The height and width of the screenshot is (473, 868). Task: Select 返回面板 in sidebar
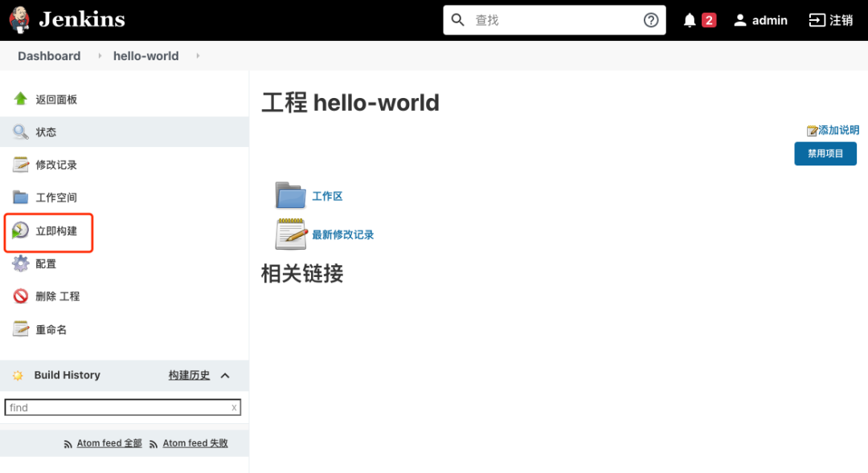[56, 100]
